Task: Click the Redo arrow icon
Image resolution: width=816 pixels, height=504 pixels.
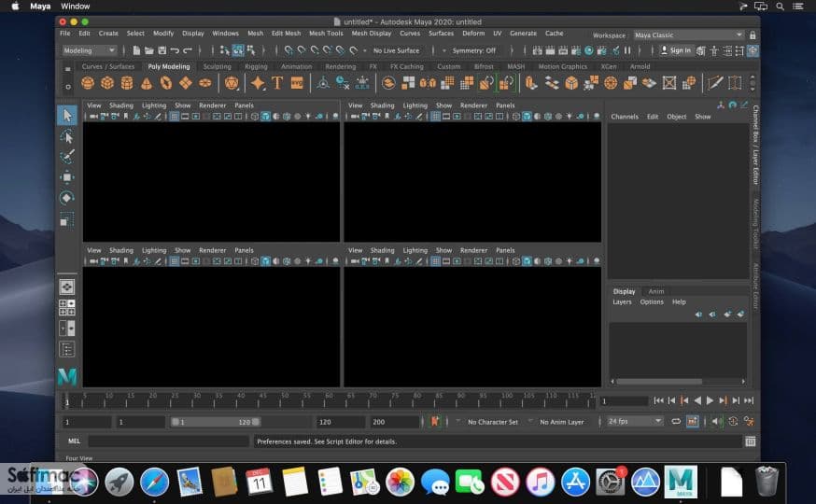Action: click(x=188, y=50)
